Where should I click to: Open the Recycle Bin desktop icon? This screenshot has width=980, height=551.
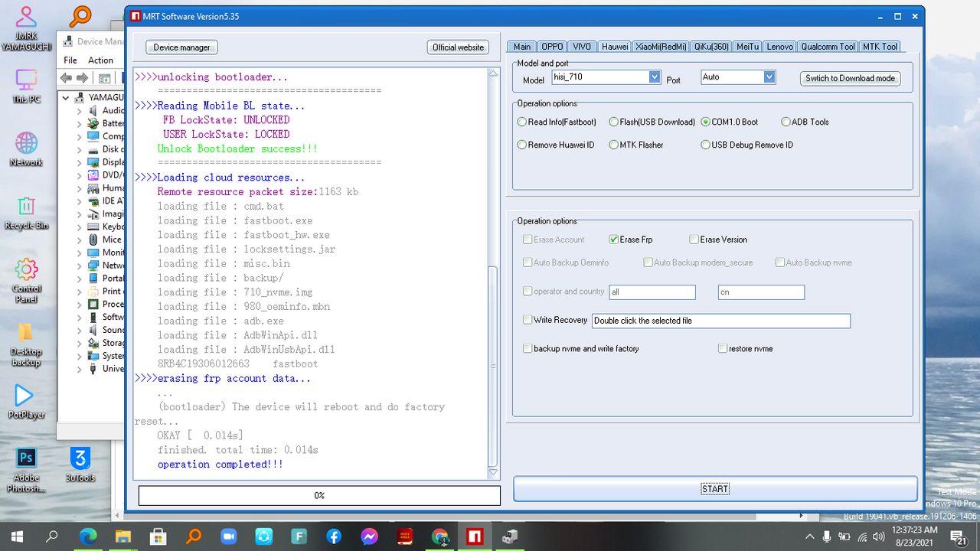pos(26,211)
